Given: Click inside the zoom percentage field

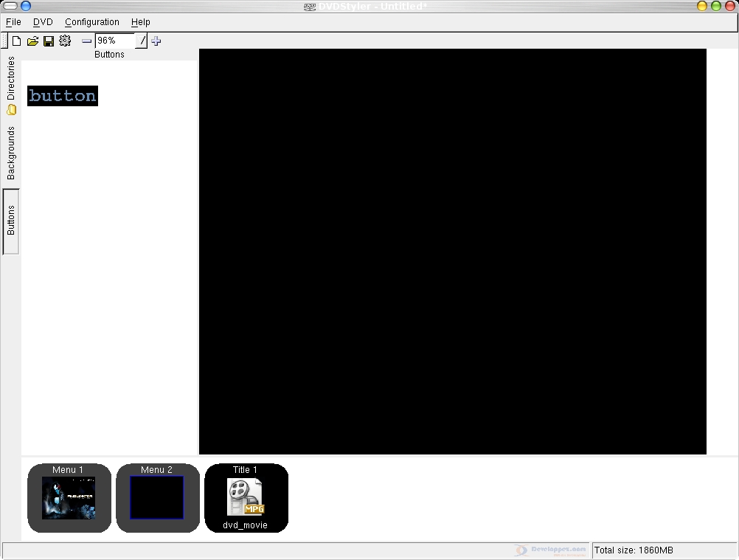Looking at the screenshot, I should pyautogui.click(x=114, y=41).
